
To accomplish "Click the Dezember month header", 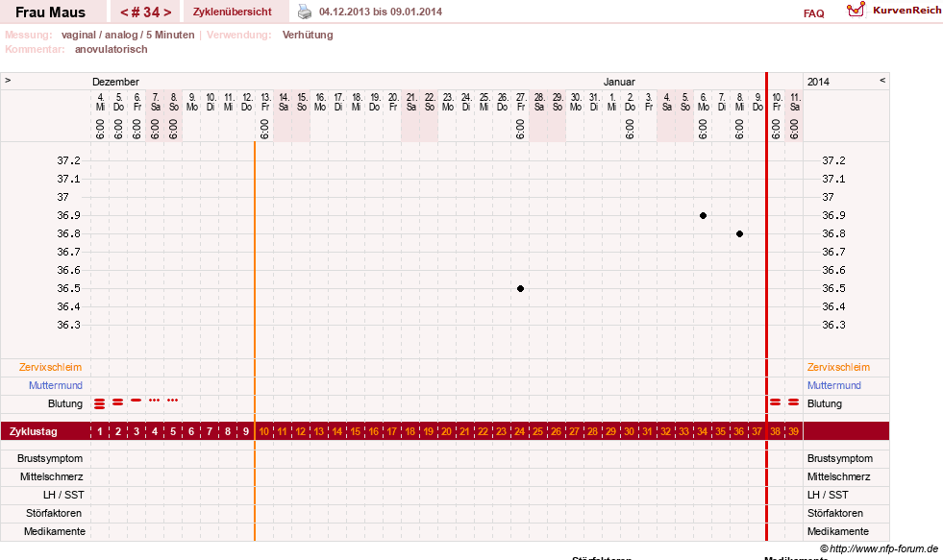I will [115, 82].
